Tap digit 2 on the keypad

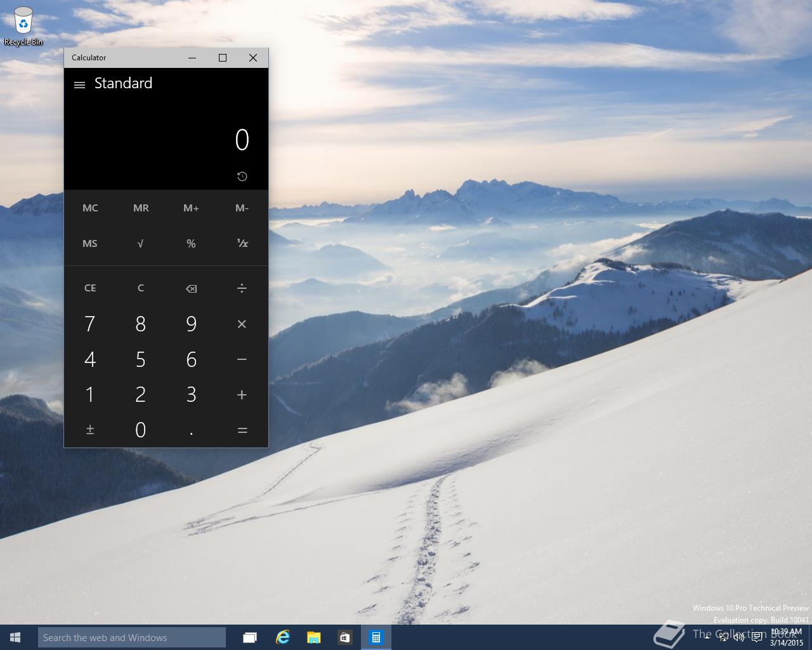pos(141,395)
